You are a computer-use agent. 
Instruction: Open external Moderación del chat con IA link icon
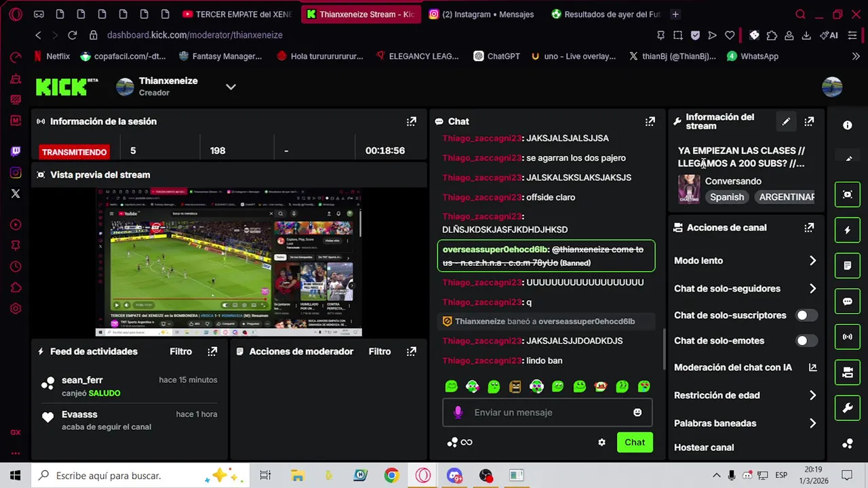pyautogui.click(x=812, y=367)
